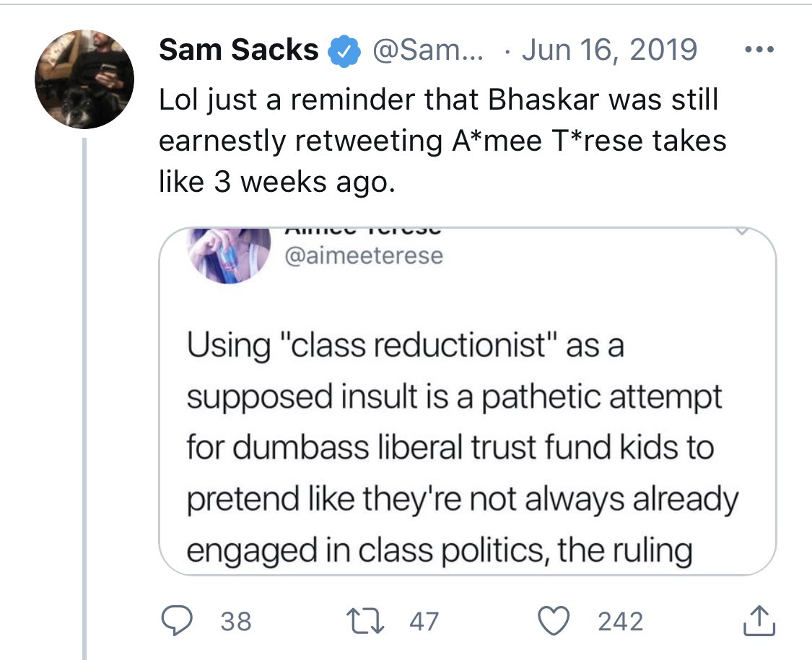The image size is (812, 660).
Task: Like the tweet with the heart icon
Action: [x=554, y=620]
